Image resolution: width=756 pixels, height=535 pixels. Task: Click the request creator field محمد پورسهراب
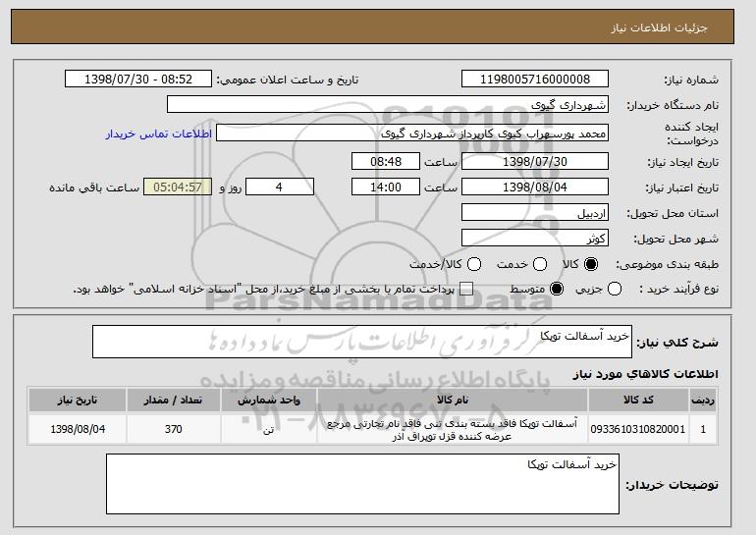tap(412, 134)
